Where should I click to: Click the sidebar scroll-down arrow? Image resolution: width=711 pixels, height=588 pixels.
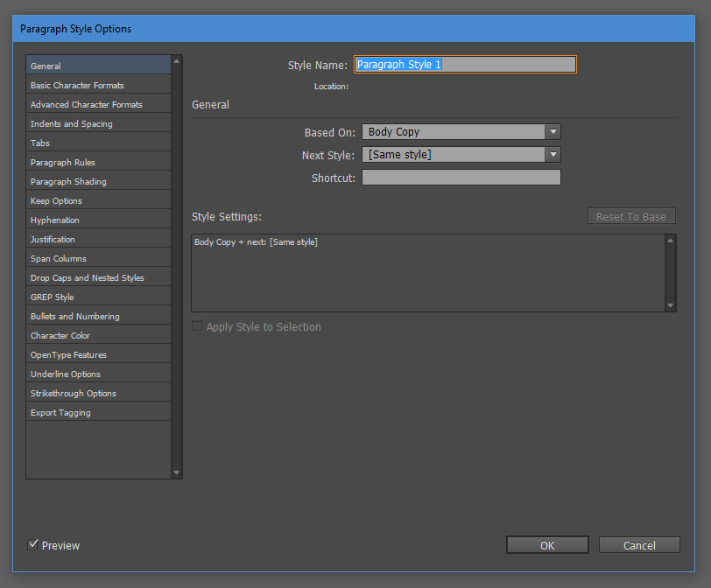(177, 471)
